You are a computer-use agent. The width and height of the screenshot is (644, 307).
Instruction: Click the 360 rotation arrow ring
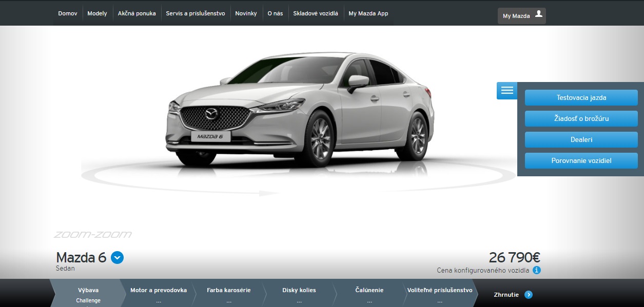coord(298,177)
